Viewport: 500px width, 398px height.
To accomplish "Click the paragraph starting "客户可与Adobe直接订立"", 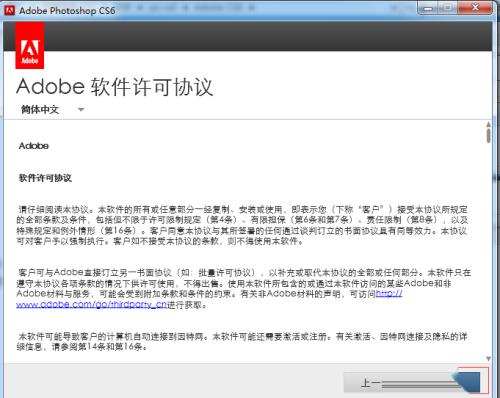I will 244,289.
